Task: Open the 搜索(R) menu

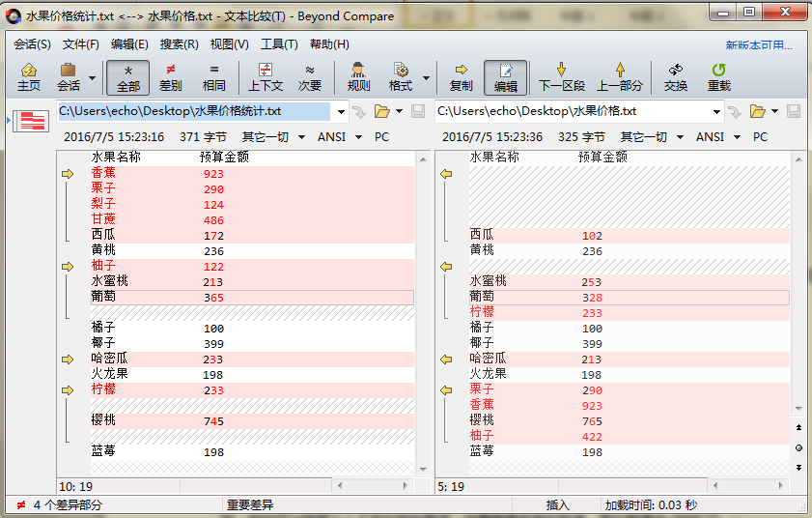Action: tap(180, 44)
